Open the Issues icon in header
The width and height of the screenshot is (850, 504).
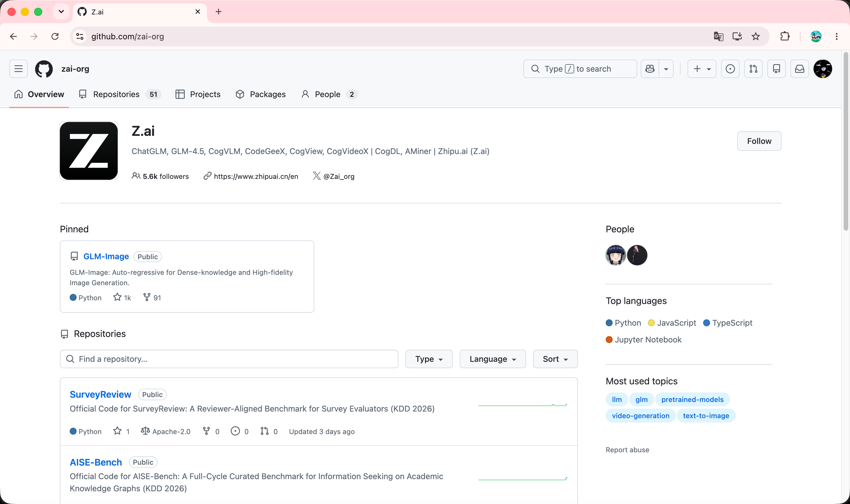click(730, 69)
